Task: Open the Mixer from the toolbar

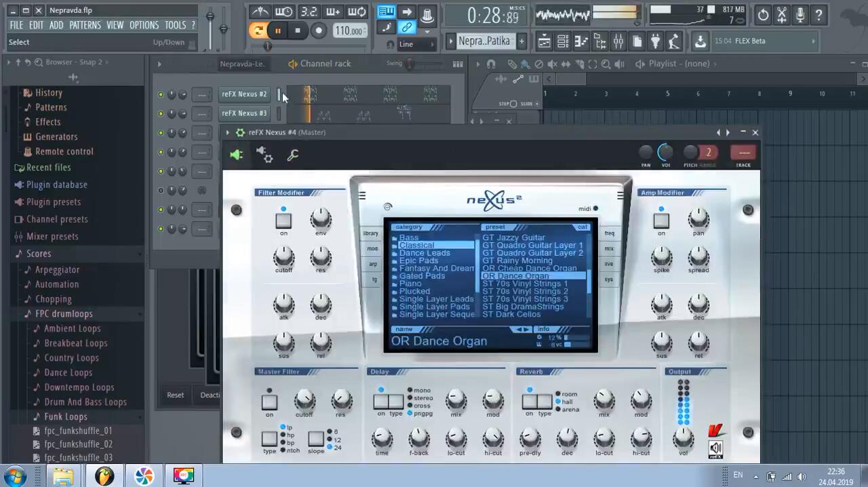Action: tap(618, 42)
